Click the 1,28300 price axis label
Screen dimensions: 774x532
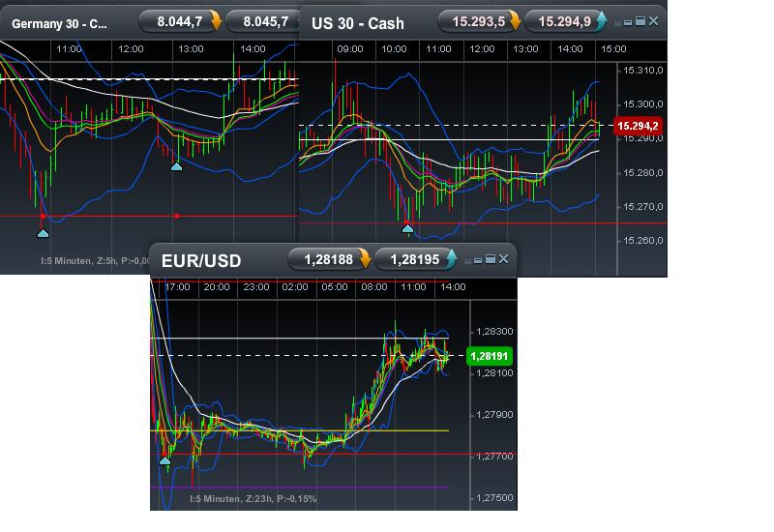(x=494, y=331)
